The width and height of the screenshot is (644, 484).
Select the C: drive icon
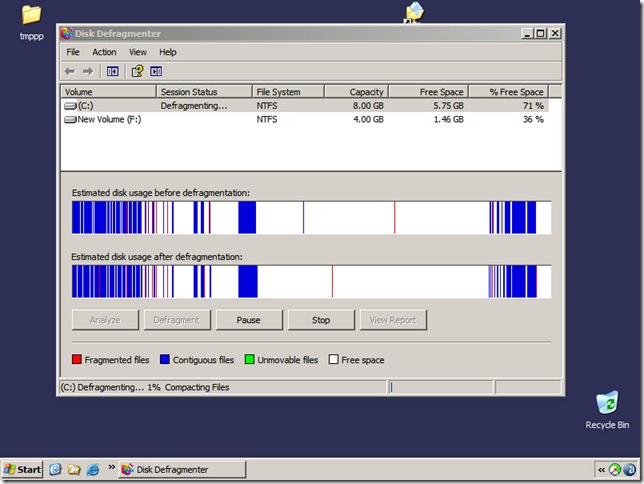pyautogui.click(x=70, y=106)
